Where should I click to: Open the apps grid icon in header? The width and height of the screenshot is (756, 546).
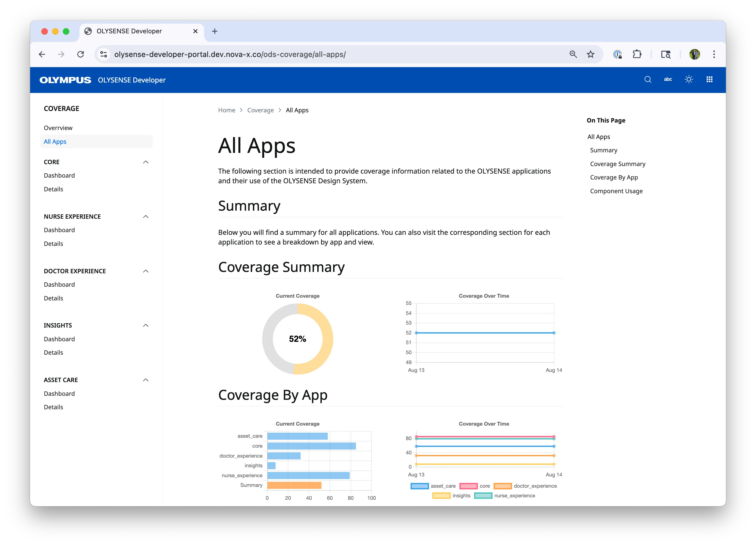(710, 79)
